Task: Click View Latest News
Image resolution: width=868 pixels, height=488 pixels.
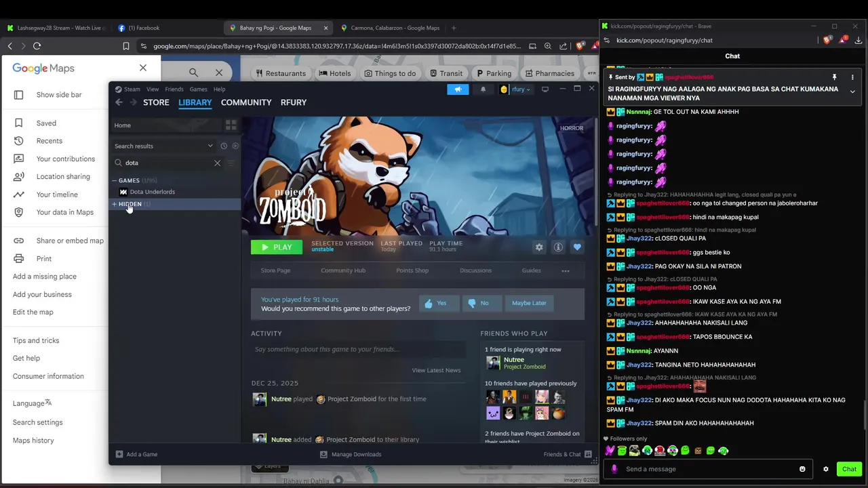Action: click(x=436, y=370)
